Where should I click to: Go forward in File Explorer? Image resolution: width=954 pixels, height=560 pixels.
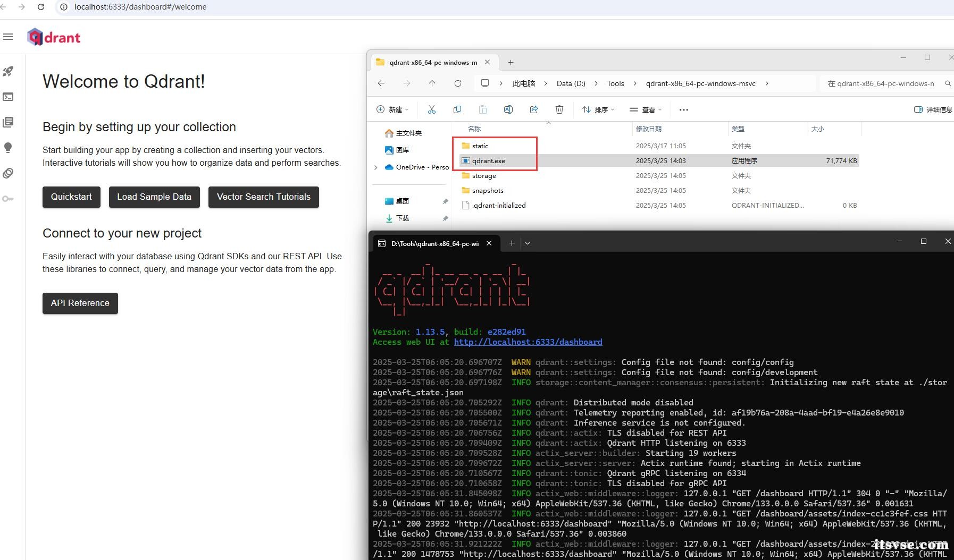[x=407, y=83]
